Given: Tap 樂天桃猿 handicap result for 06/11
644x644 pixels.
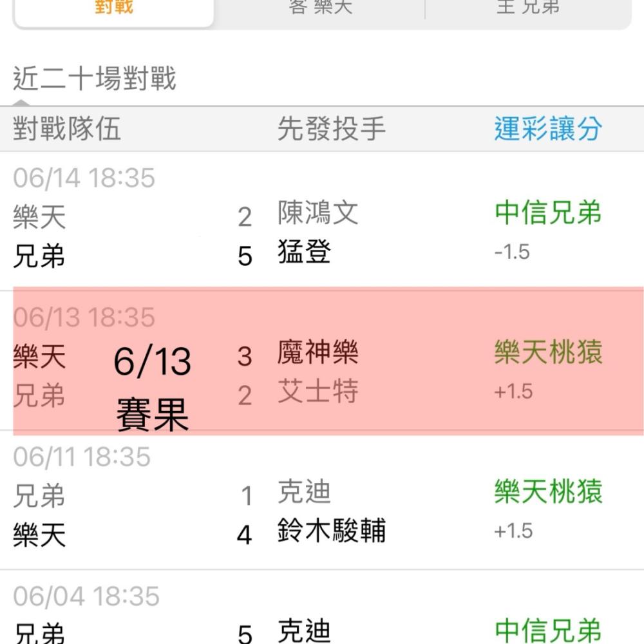Looking at the screenshot, I should (x=548, y=491).
